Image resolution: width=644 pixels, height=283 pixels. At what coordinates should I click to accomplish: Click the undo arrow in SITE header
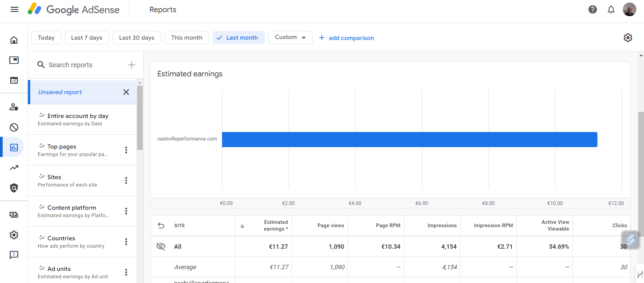coord(161,226)
